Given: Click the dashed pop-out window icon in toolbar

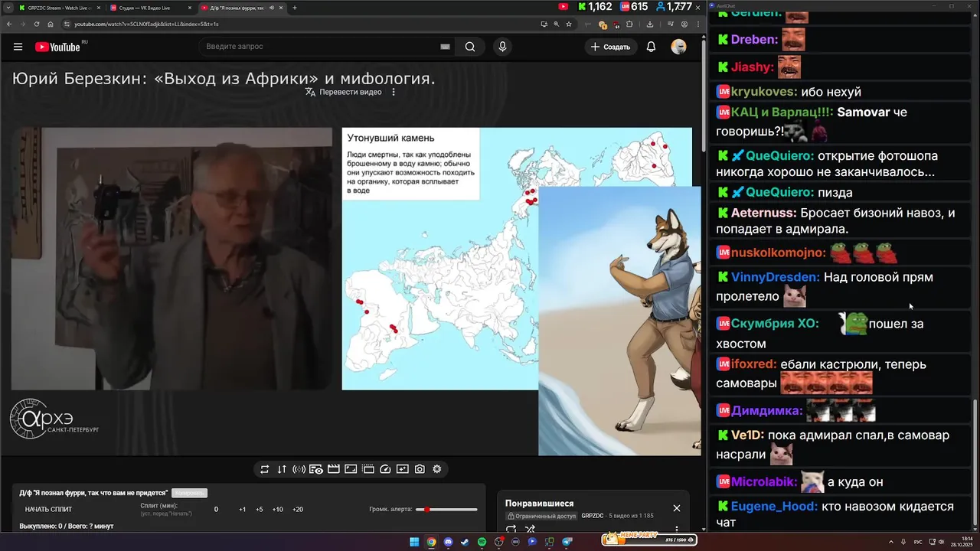Looking at the screenshot, I should [367, 469].
